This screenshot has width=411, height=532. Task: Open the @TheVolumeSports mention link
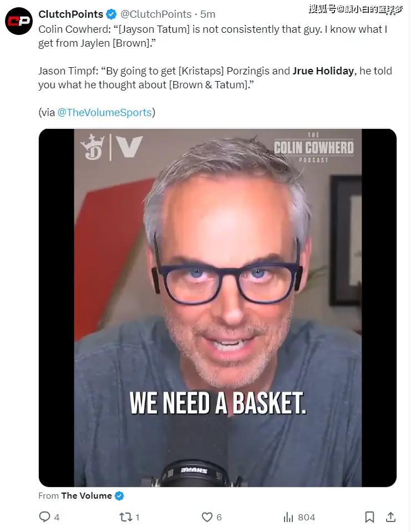(104, 112)
